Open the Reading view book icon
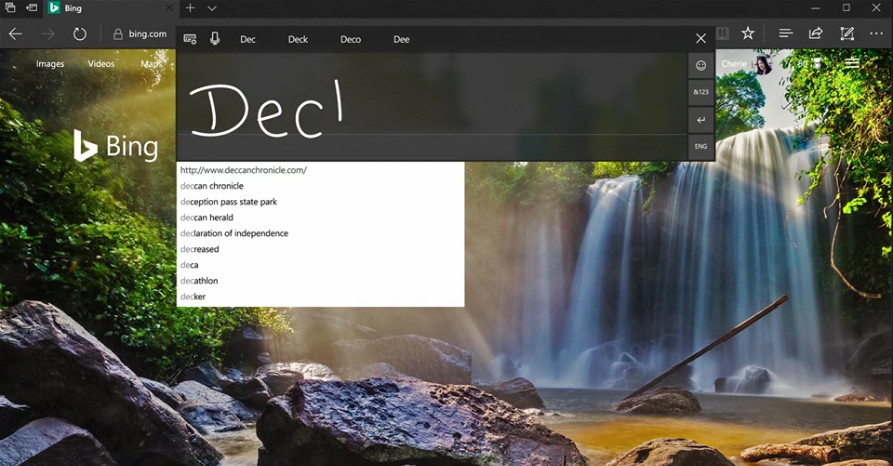This screenshot has width=893, height=466. tap(722, 34)
